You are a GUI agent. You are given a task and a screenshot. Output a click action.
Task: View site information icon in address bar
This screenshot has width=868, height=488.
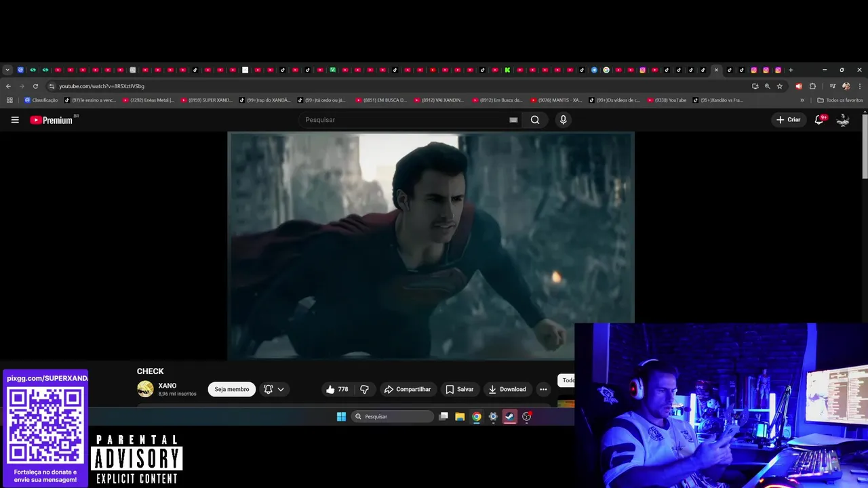(x=52, y=86)
